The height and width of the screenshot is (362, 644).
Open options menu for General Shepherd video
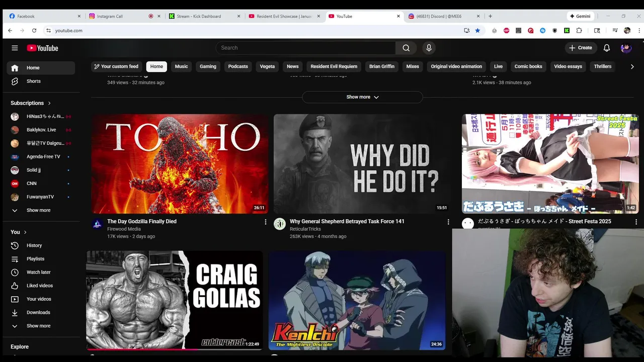[x=448, y=222]
